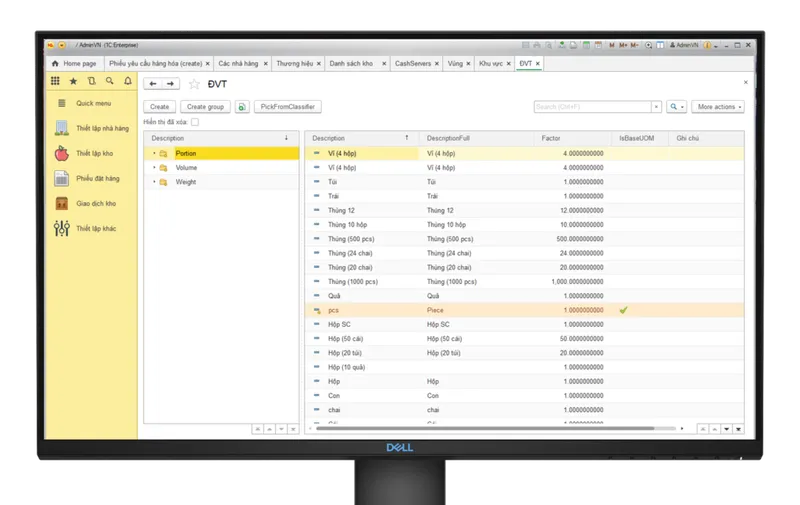The image size is (800, 505).
Task: Select the Túi row in Description column
Action: [333, 182]
